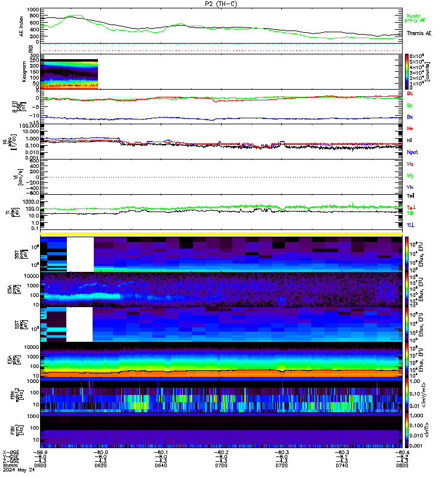Click the 0620 time tick label
This screenshot has height=478, width=448.
coord(100,465)
